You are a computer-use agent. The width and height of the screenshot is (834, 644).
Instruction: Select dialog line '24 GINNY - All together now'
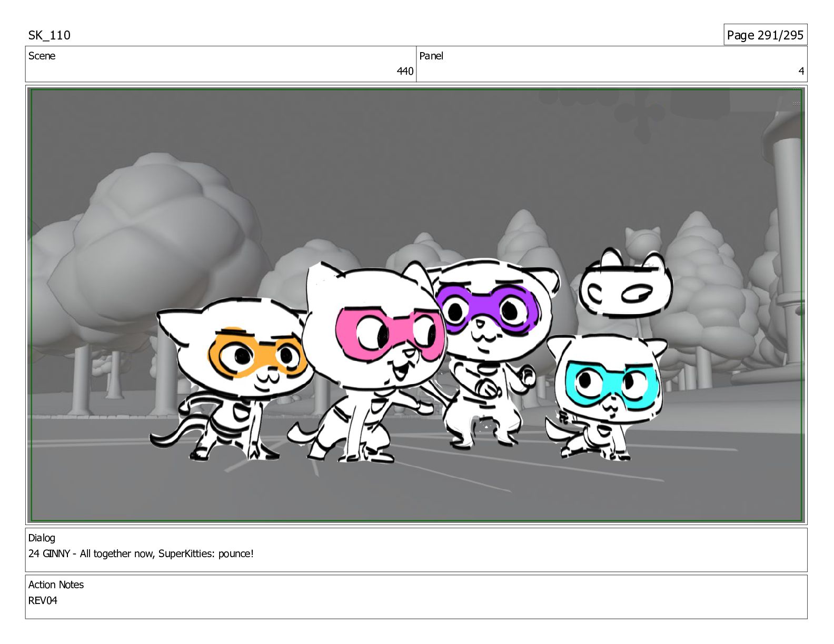141,554
